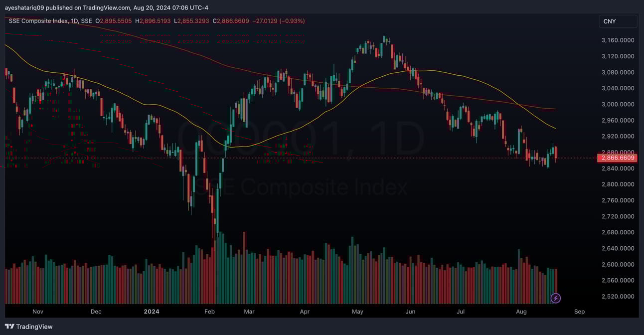Click the 2,520.0000 price axis label
The height and width of the screenshot is (335, 644).
tap(618, 296)
